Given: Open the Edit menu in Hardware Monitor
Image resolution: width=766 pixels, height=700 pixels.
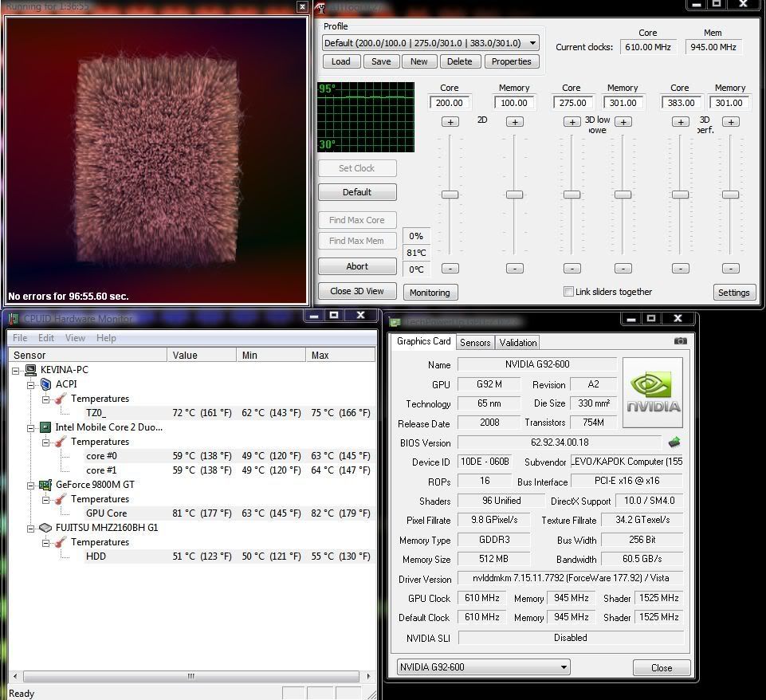Looking at the screenshot, I should [x=46, y=338].
